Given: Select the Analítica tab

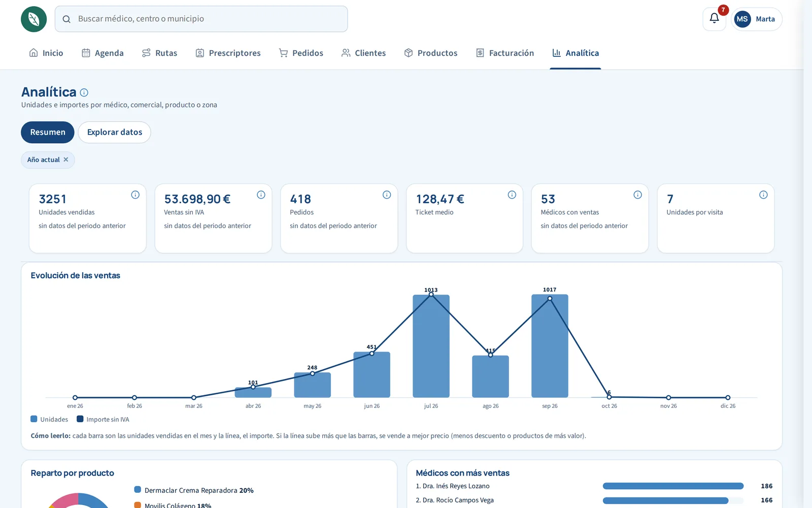Looking at the screenshot, I should (x=576, y=53).
